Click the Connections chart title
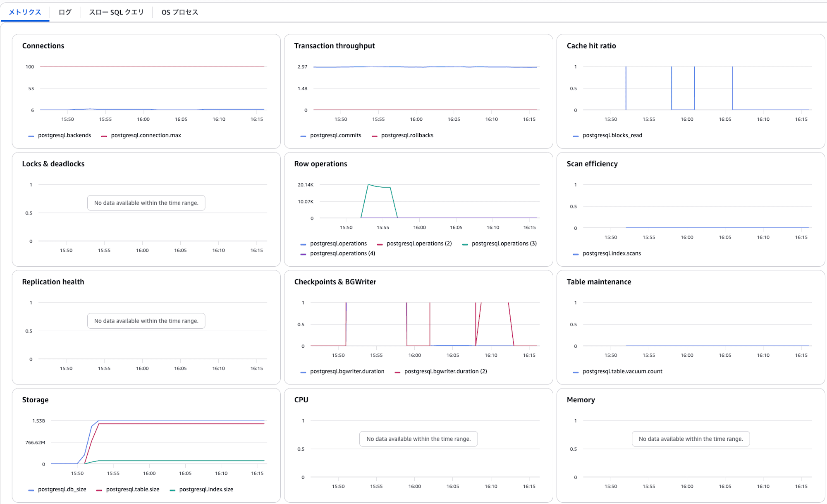This screenshot has width=827, height=504. (x=43, y=46)
